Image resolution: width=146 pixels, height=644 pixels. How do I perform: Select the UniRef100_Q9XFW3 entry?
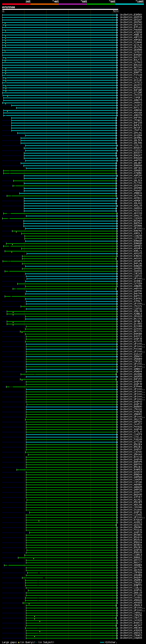point(131,22)
